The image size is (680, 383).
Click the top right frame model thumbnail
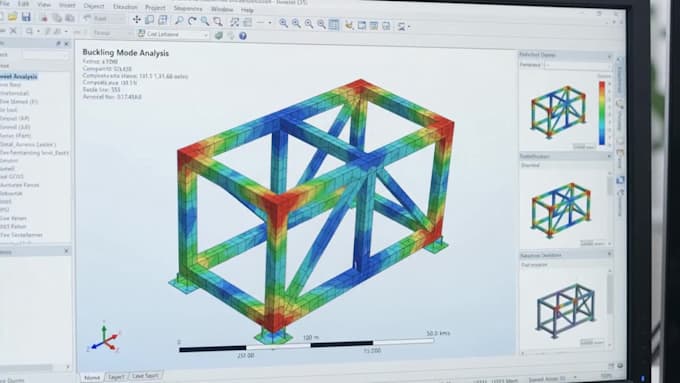(559, 112)
